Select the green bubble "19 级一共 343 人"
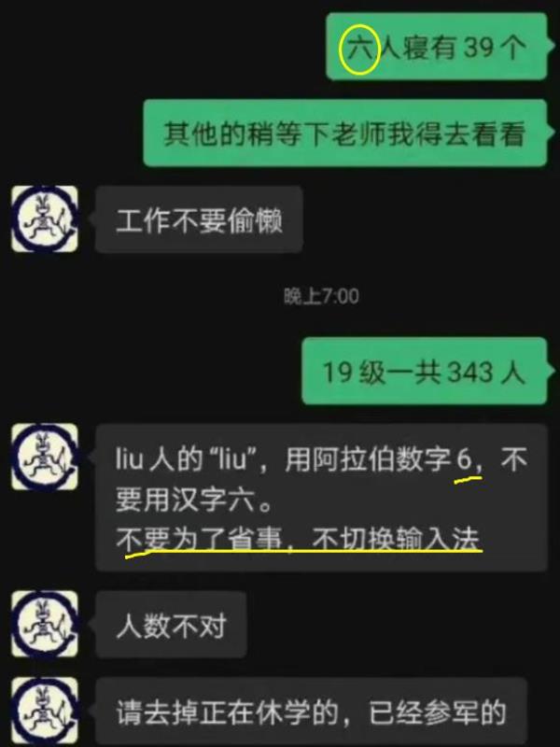 click(426, 371)
